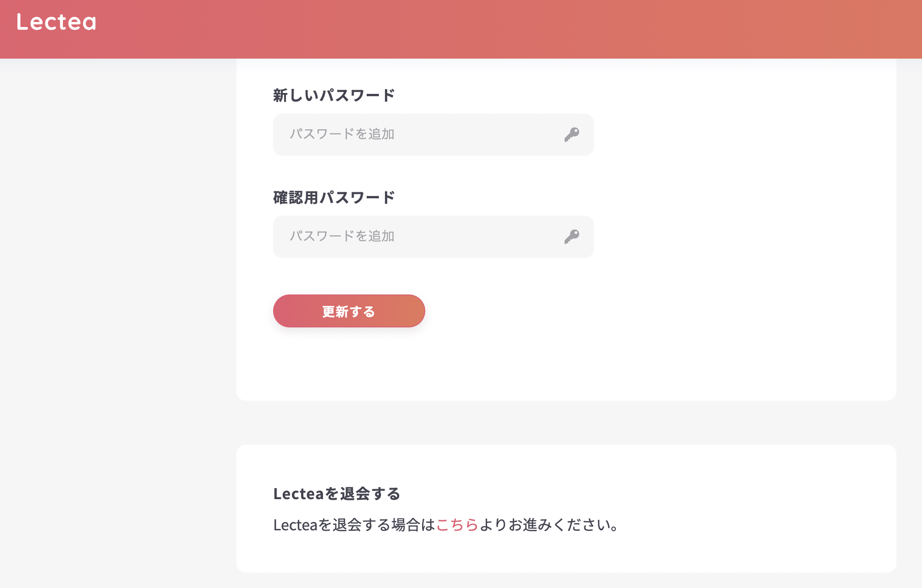Screen dimensions: 922x588
Task: Click the 確認用パスワード label
Action: (x=334, y=198)
